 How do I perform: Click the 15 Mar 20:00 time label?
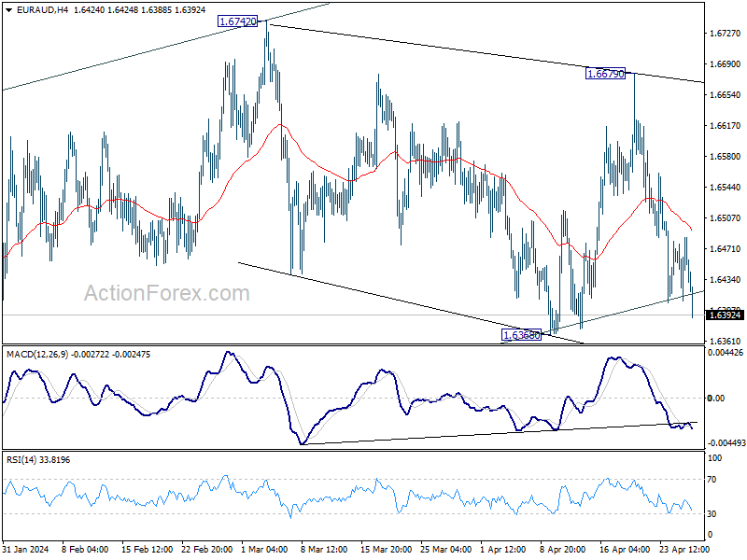(x=386, y=550)
